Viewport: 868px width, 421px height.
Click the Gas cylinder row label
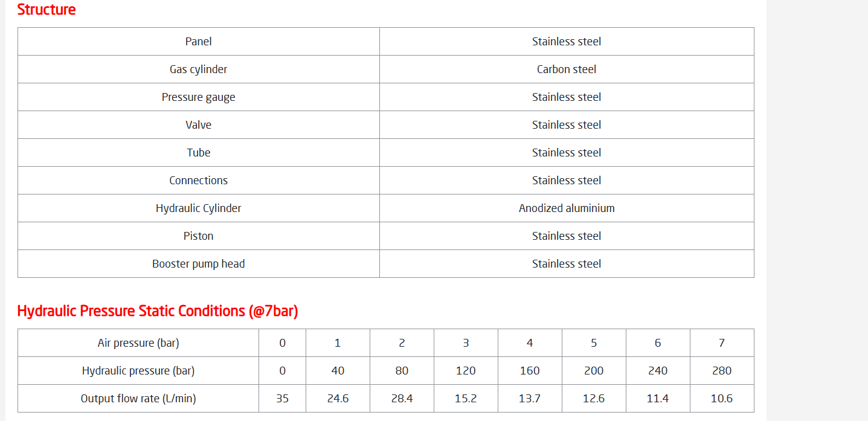[199, 69]
